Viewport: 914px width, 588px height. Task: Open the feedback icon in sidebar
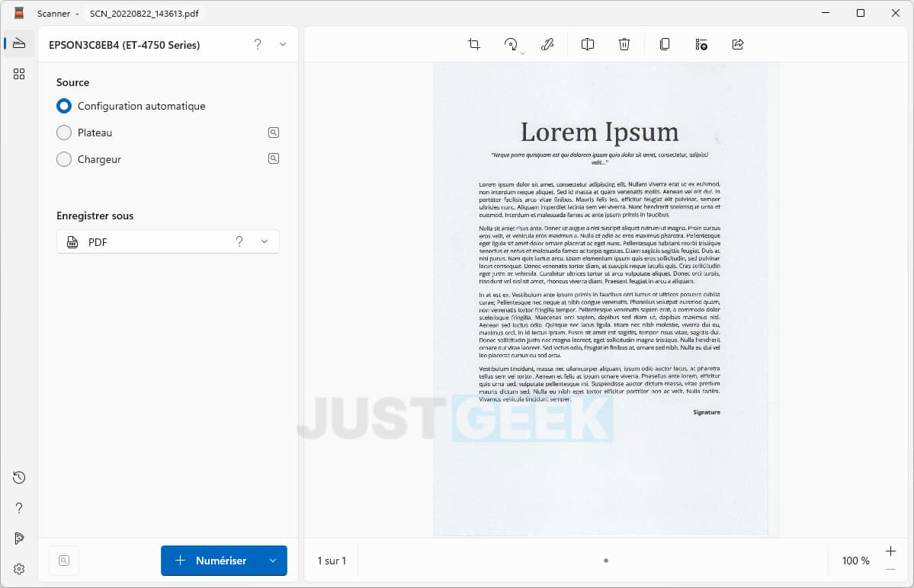(19, 538)
